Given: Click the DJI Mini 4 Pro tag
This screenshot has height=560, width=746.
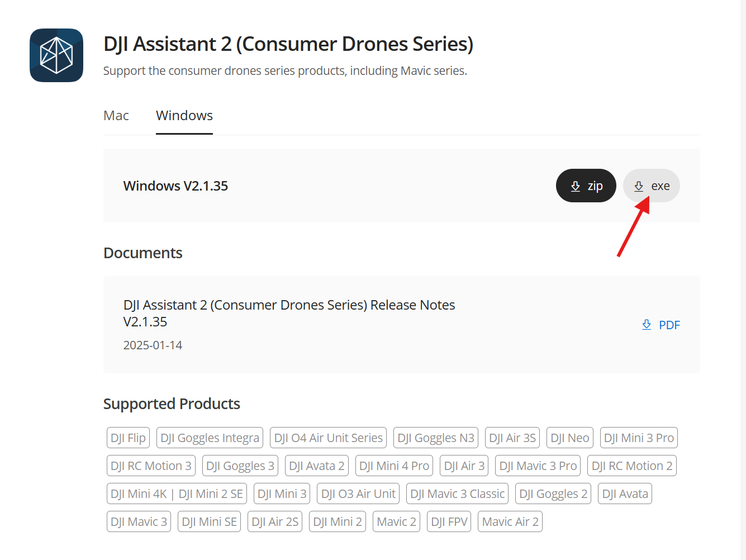Looking at the screenshot, I should coord(394,466).
